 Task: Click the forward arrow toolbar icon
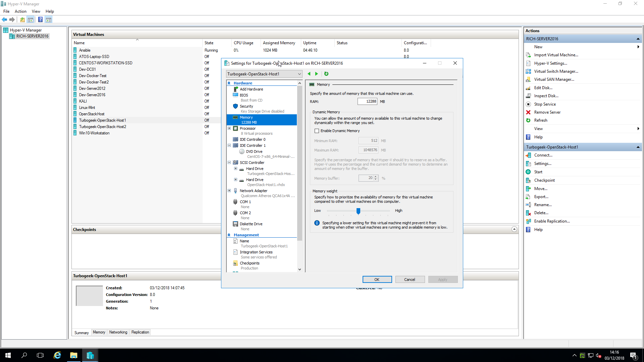[12, 20]
